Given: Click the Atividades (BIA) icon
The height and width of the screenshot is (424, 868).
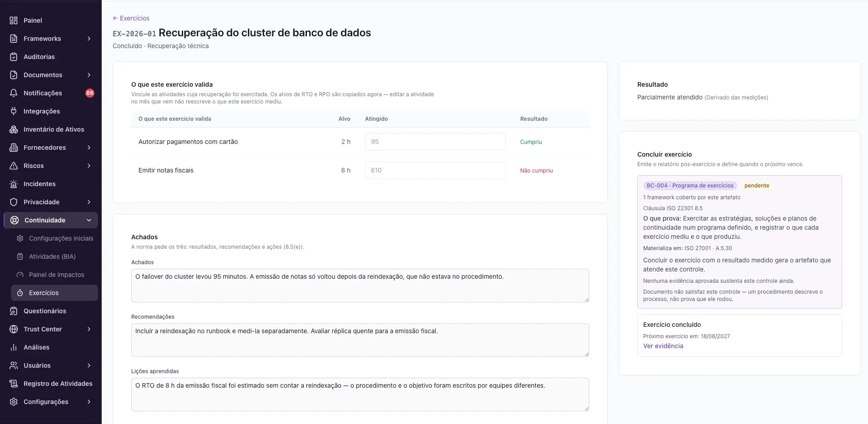Looking at the screenshot, I should click(20, 256).
